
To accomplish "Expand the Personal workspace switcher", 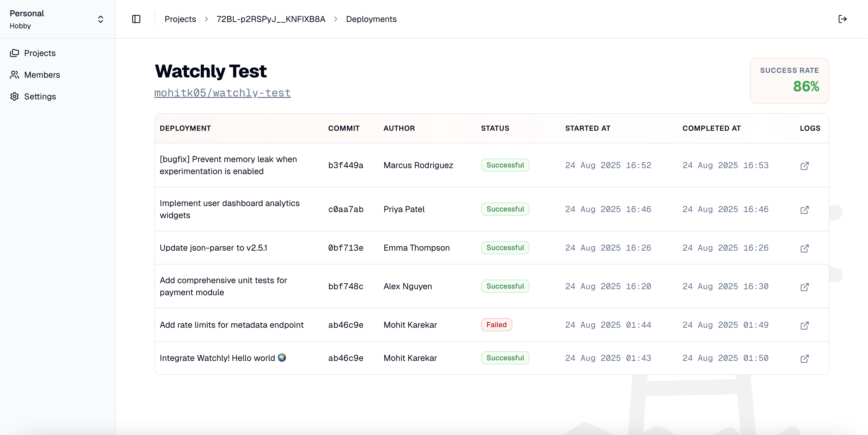I will [100, 19].
